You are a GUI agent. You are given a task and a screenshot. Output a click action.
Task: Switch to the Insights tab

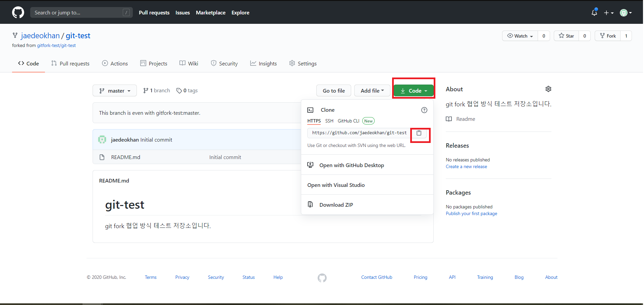264,63
